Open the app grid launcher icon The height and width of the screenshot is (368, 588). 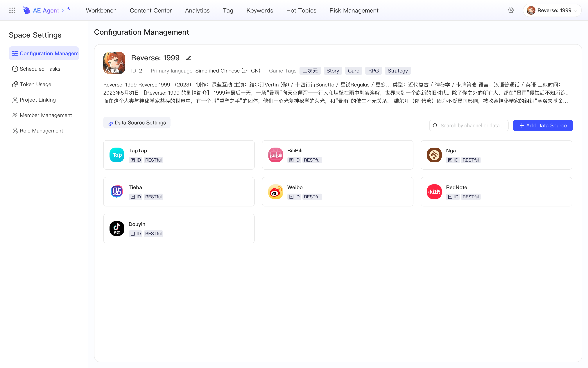coord(12,10)
